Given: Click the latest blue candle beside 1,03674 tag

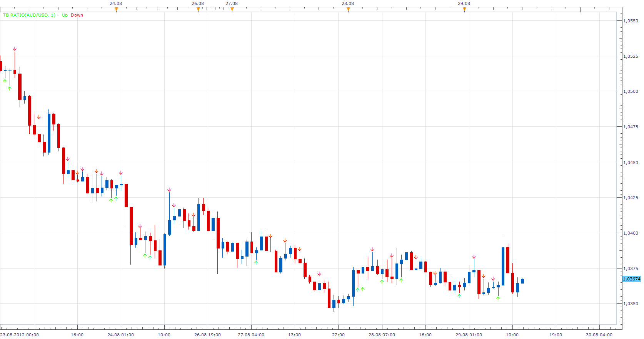Looking at the screenshot, I should (x=522, y=281).
